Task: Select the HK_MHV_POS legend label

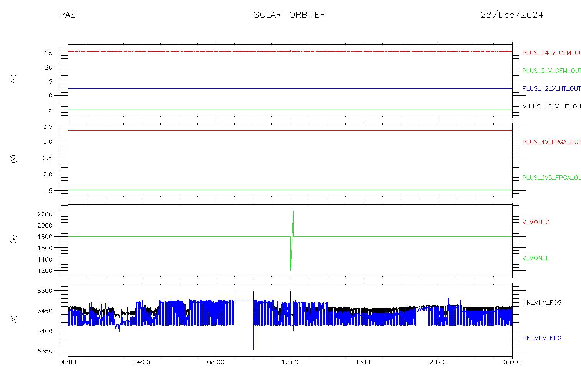Action: pos(542,303)
